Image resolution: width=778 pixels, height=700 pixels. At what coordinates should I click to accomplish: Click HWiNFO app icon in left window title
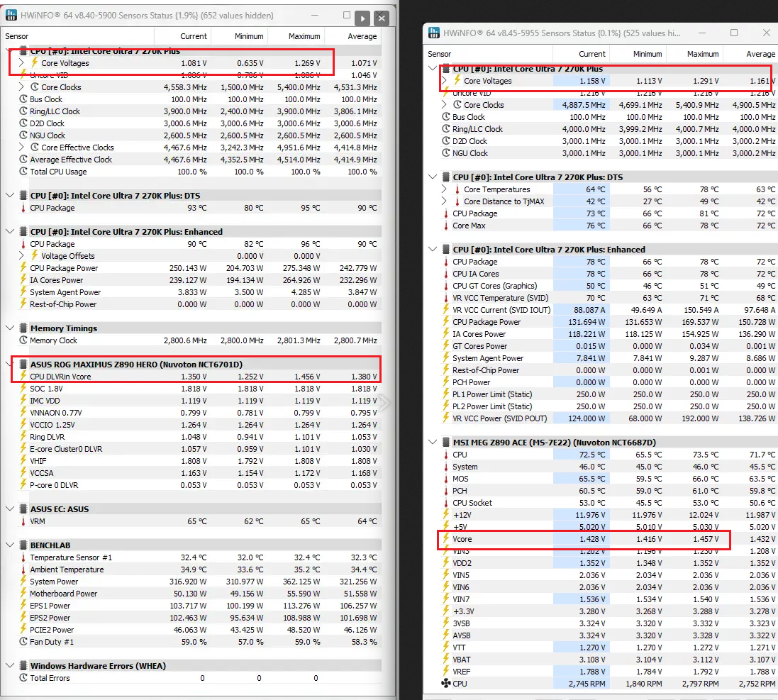11,16
